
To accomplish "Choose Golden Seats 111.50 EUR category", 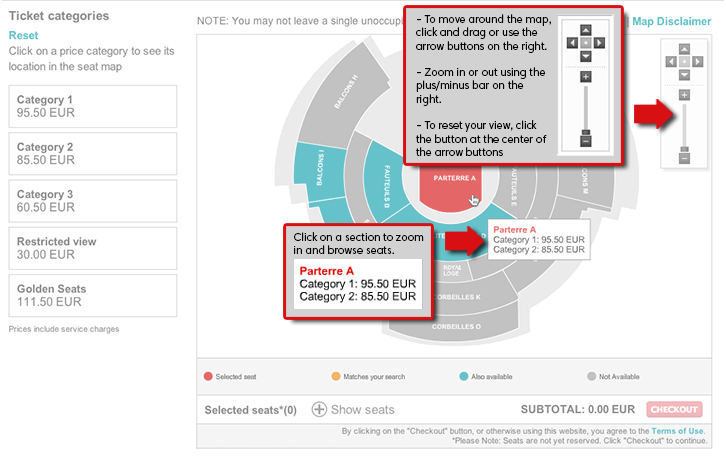I will (x=93, y=295).
